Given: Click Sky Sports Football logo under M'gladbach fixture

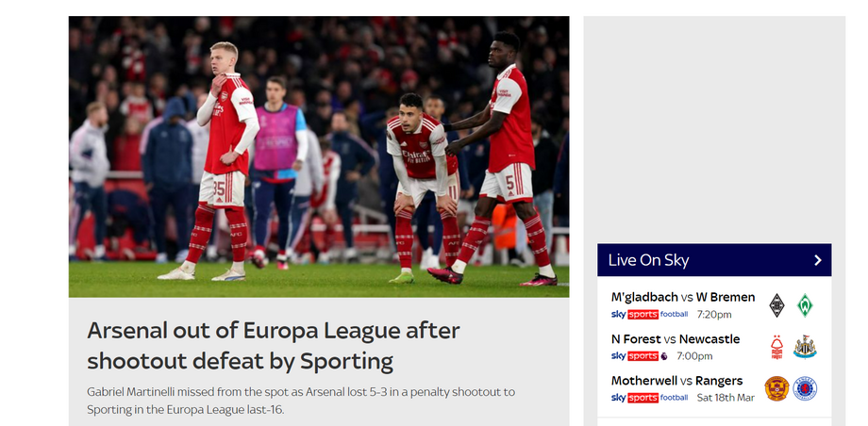Looking at the screenshot, I should click(x=650, y=314).
